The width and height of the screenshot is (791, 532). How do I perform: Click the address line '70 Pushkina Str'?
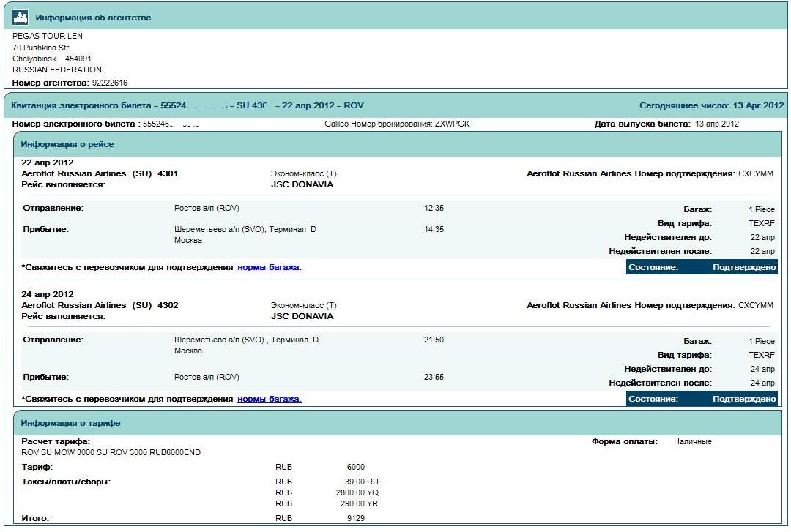40,48
